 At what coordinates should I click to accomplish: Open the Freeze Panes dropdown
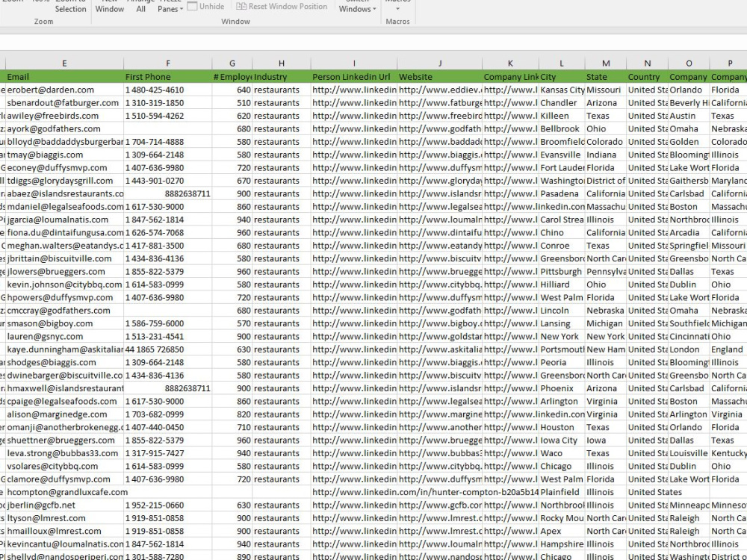(x=170, y=7)
